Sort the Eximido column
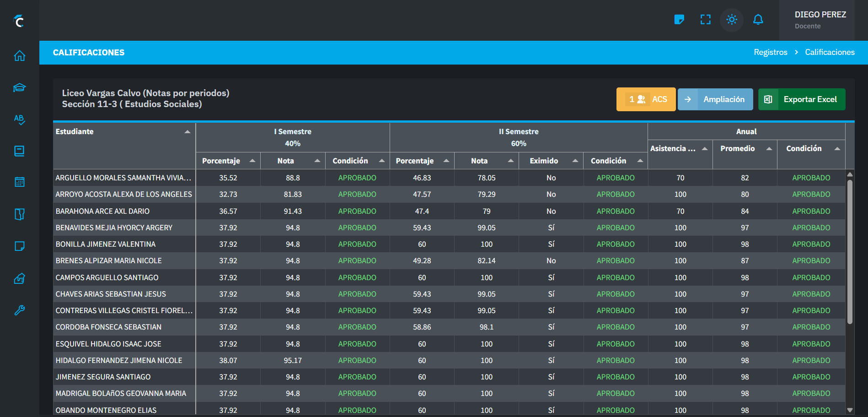868x417 pixels. point(575,161)
